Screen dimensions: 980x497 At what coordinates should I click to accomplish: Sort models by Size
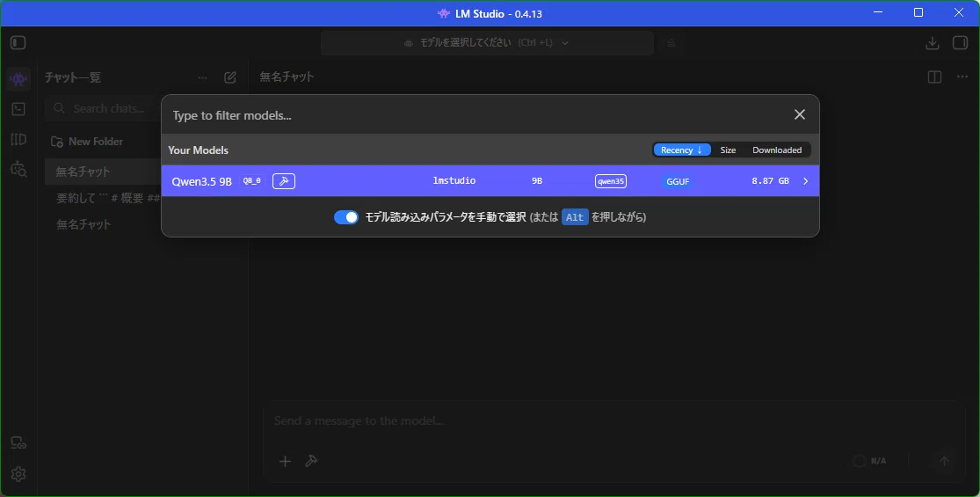coord(728,150)
